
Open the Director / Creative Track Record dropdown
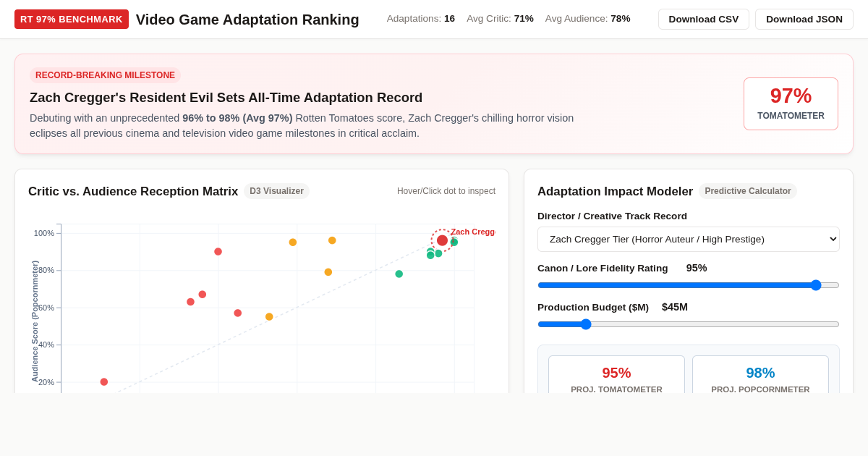tap(689, 239)
